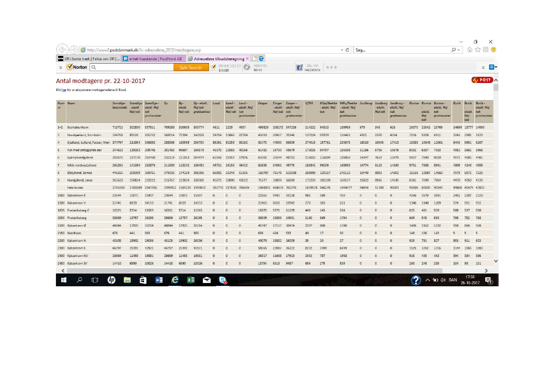This screenshot has height=392, width=554.
Task: Click the browser back arrow button
Action: [62, 50]
